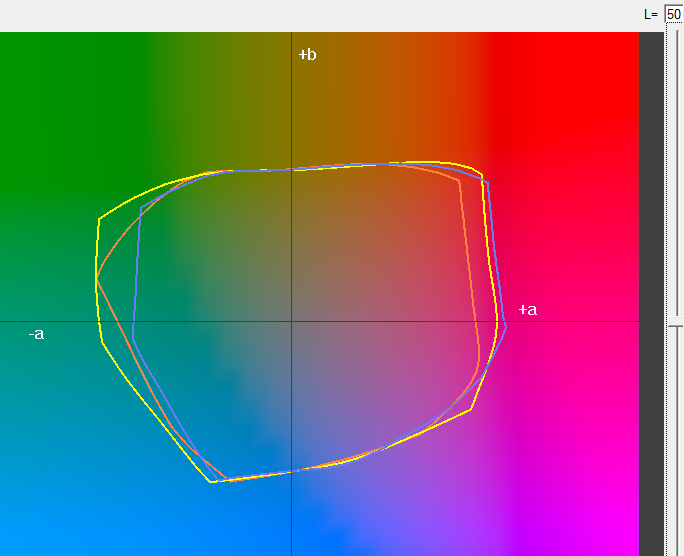The image size is (684, 556).
Task: Click the blue gamut outline's rightmost point
Action: pos(506,326)
